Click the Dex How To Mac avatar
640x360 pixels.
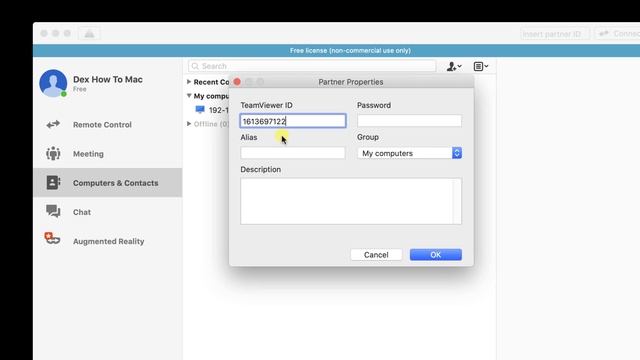53,83
